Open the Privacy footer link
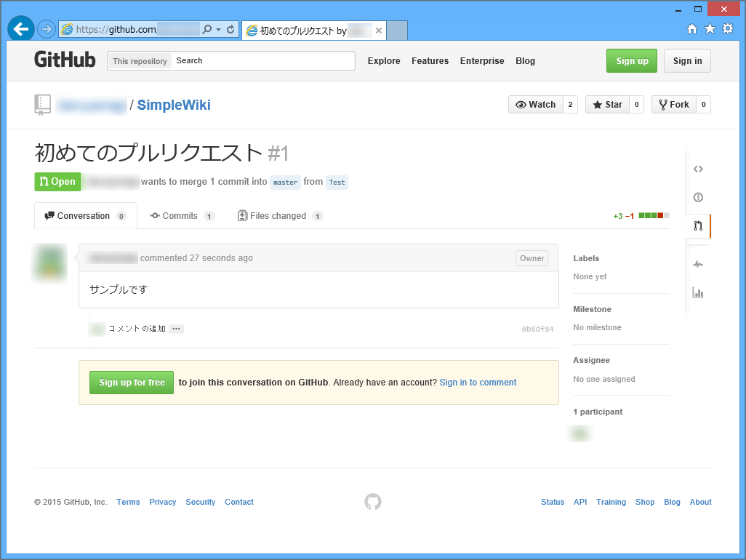The image size is (746, 560). tap(163, 502)
